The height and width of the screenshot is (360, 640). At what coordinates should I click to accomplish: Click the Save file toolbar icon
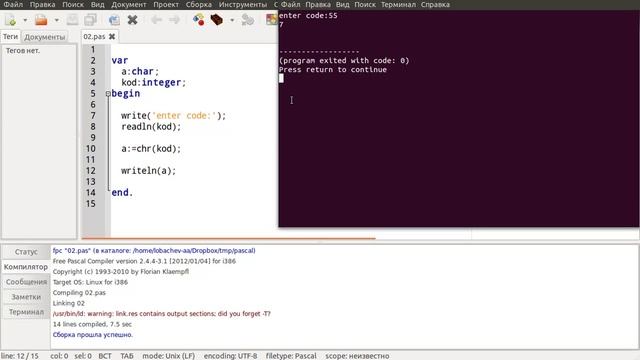pos(72,20)
